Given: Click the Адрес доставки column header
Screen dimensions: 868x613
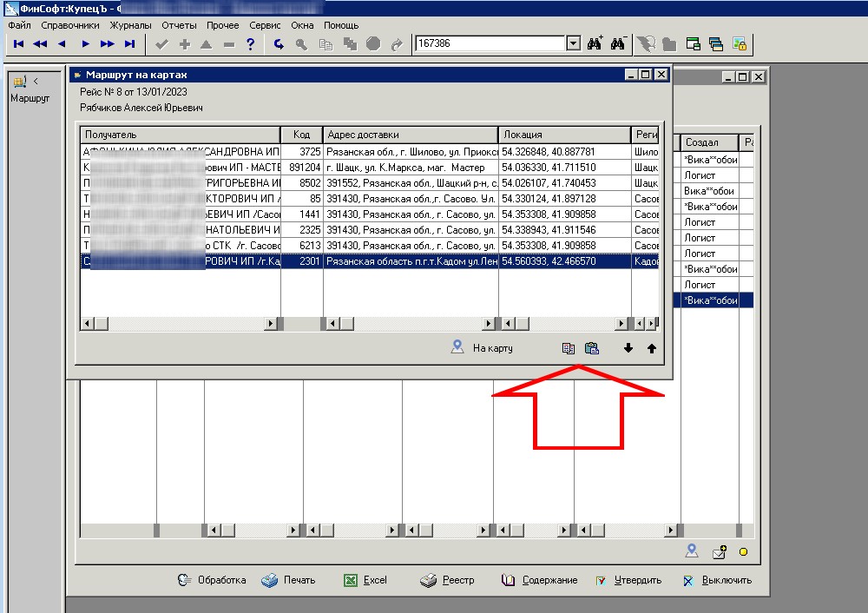Looking at the screenshot, I should [410, 135].
